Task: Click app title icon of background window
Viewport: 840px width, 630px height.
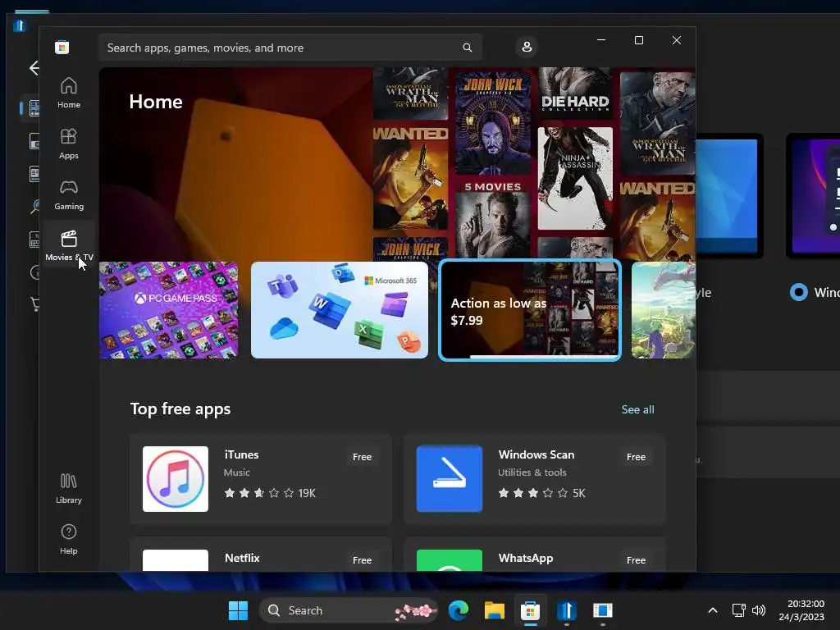Action: tap(20, 25)
